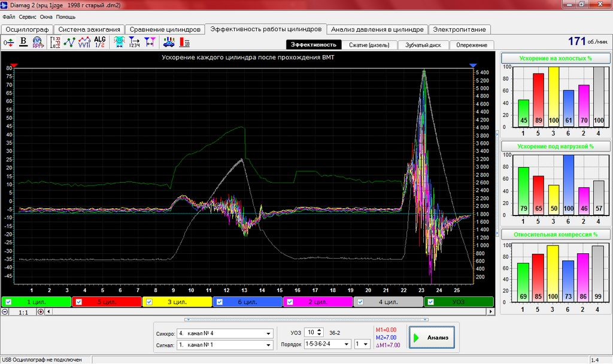613x364 pixels.
Task: Switch to the Электропитание tab
Action: pyautogui.click(x=459, y=30)
